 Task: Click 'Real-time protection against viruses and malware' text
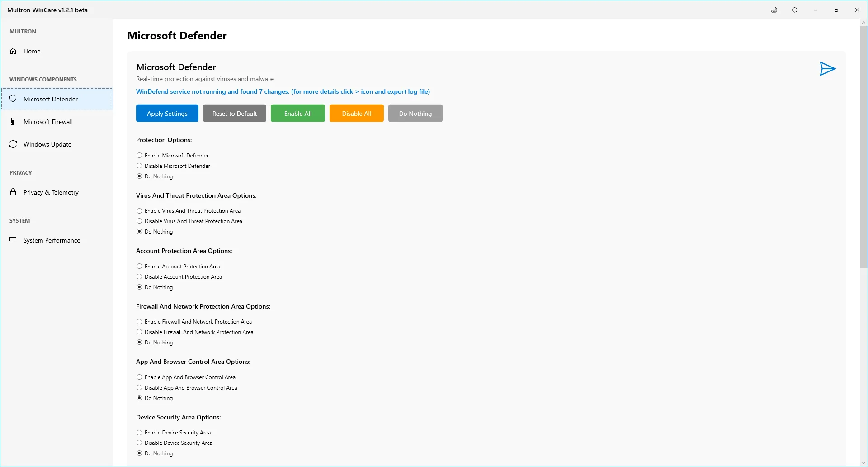205,79
